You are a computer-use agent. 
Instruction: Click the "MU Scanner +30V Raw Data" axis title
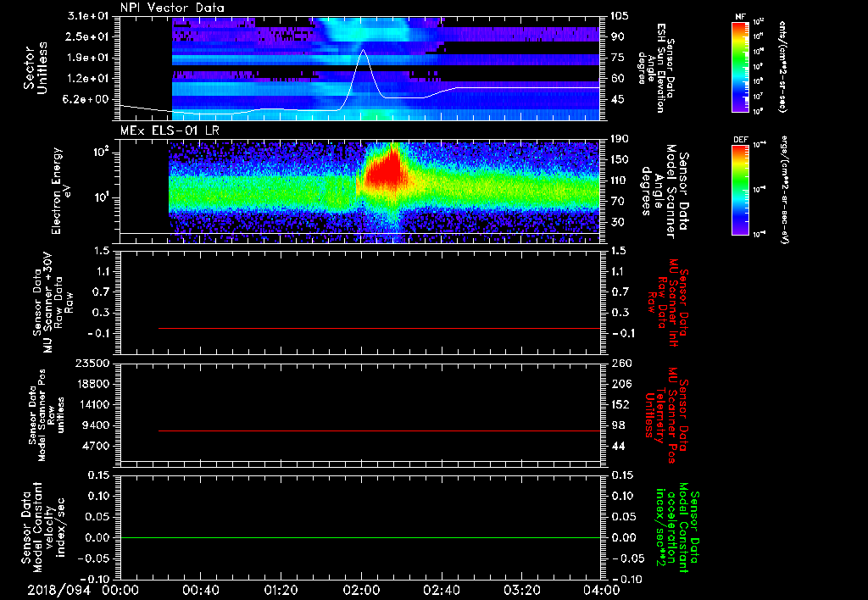click(53, 303)
